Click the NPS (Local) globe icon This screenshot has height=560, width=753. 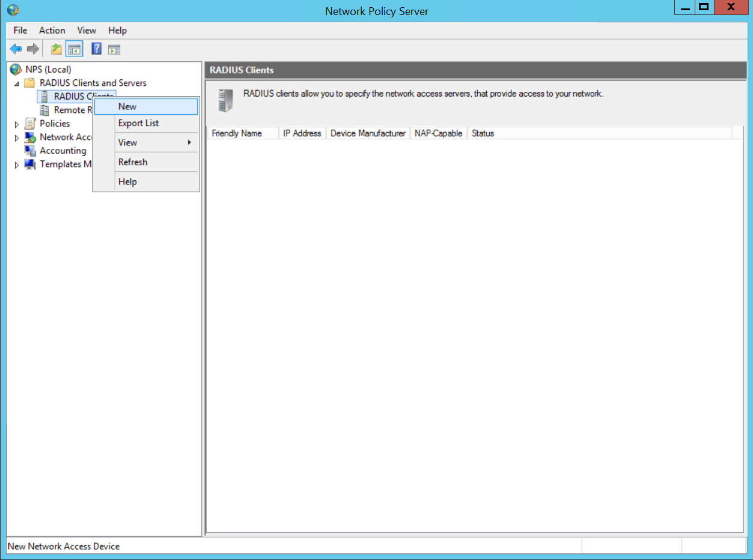[16, 69]
